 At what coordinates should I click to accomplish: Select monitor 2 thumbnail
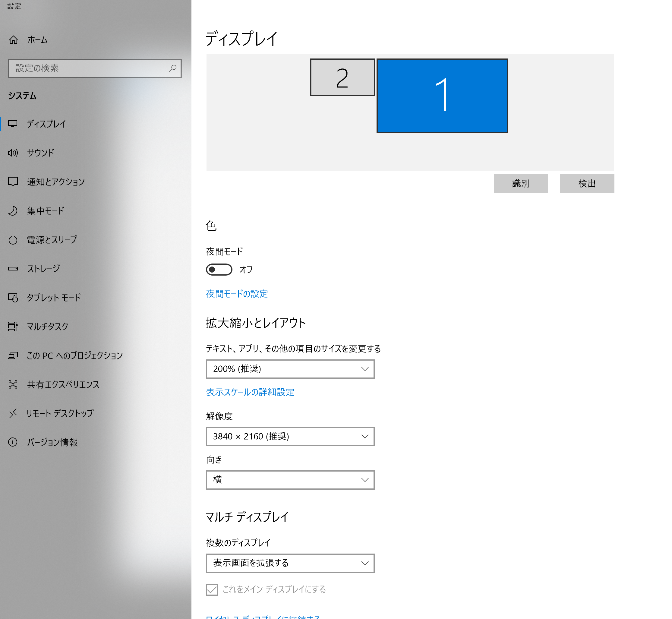click(x=342, y=77)
